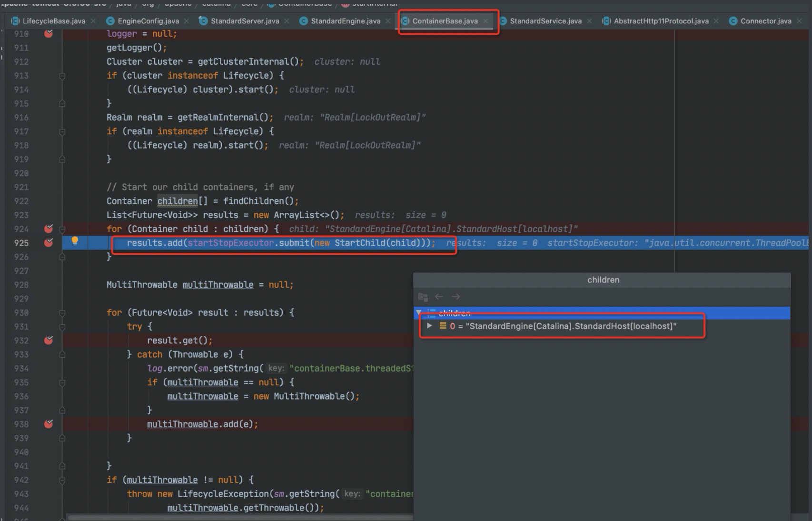Image resolution: width=812 pixels, height=521 pixels.
Task: Switch to the StandardService.java tab
Action: (x=545, y=21)
